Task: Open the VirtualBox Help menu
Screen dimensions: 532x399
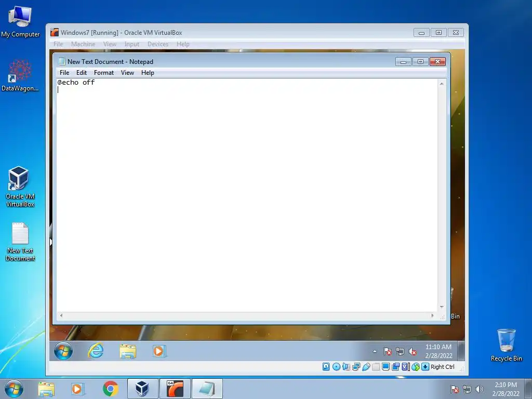Action: coord(183,44)
